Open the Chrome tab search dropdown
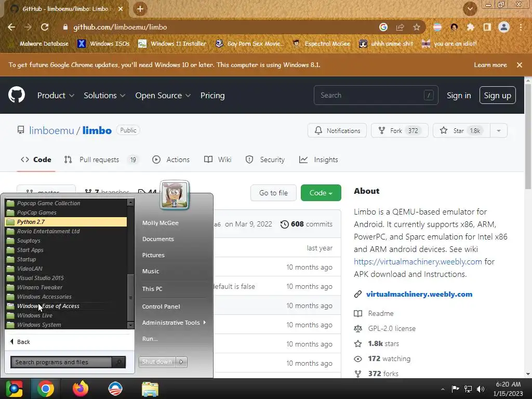 point(470,9)
